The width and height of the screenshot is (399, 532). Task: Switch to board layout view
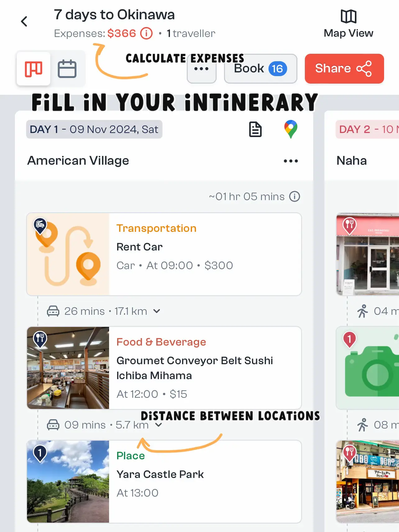point(34,69)
